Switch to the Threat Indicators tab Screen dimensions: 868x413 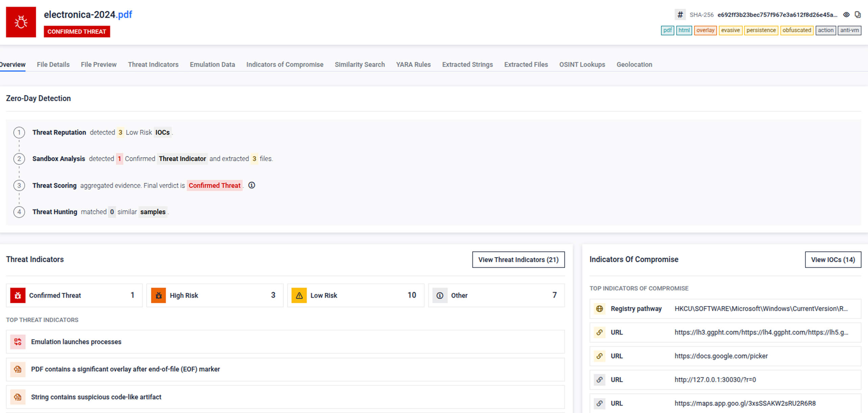pyautogui.click(x=153, y=64)
